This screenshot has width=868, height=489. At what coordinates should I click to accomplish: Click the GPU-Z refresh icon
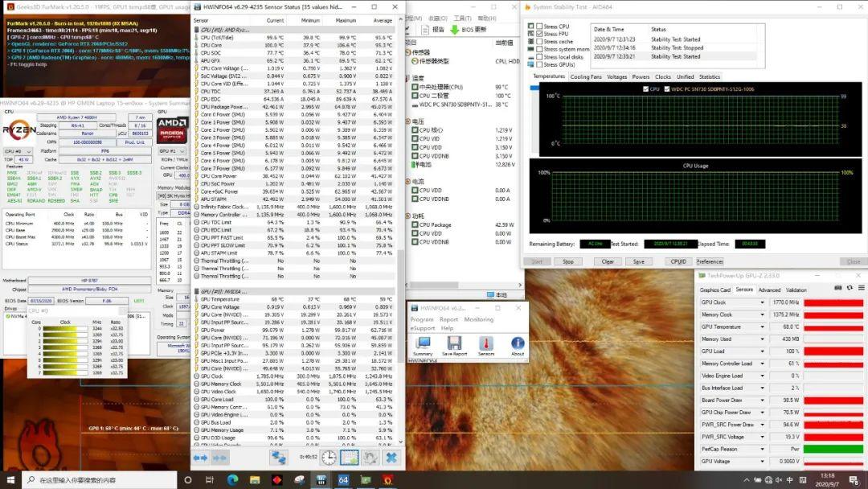pyautogui.click(x=849, y=287)
